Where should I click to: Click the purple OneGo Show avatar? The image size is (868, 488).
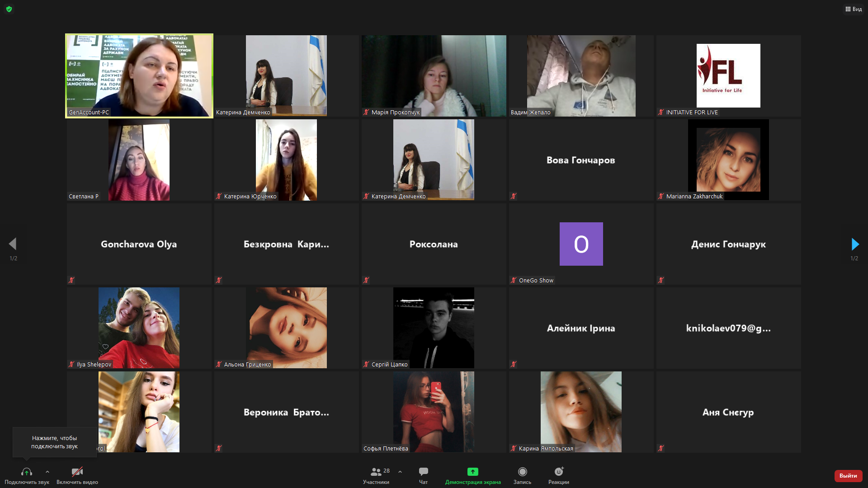pyautogui.click(x=581, y=244)
